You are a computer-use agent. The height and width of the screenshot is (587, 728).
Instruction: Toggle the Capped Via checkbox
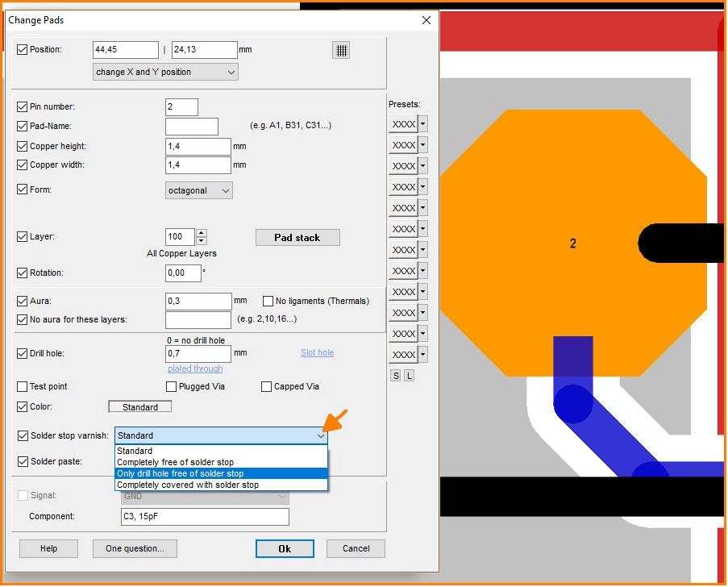pyautogui.click(x=267, y=387)
